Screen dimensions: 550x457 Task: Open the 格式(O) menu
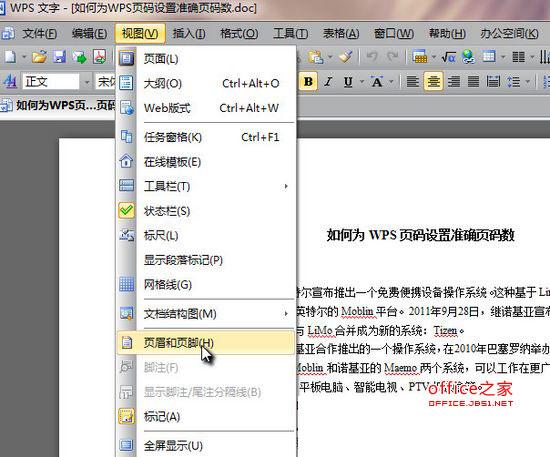coord(239,34)
